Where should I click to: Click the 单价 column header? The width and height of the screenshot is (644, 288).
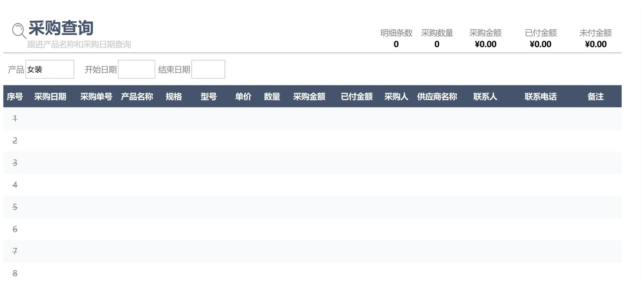[x=243, y=97]
